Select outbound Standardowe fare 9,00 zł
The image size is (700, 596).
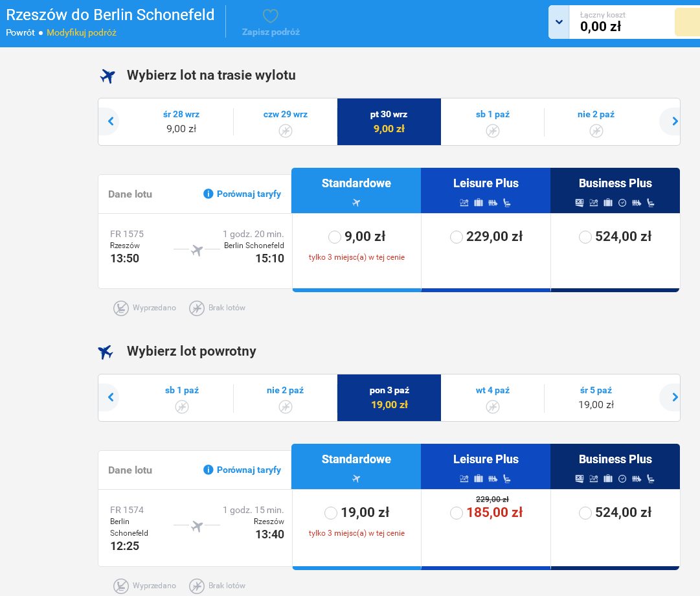click(334, 237)
